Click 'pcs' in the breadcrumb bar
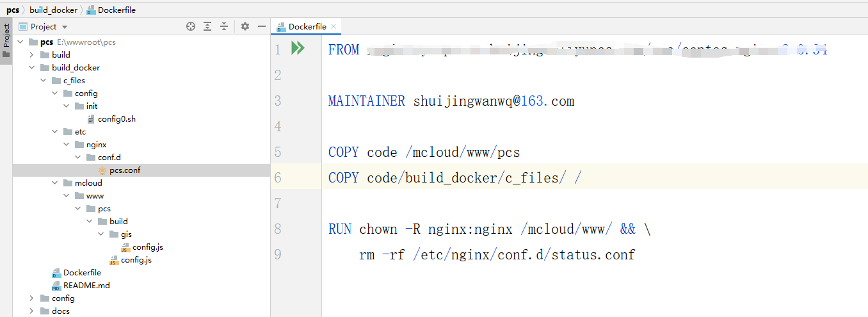Viewport: 868px width, 317px height. coord(13,10)
